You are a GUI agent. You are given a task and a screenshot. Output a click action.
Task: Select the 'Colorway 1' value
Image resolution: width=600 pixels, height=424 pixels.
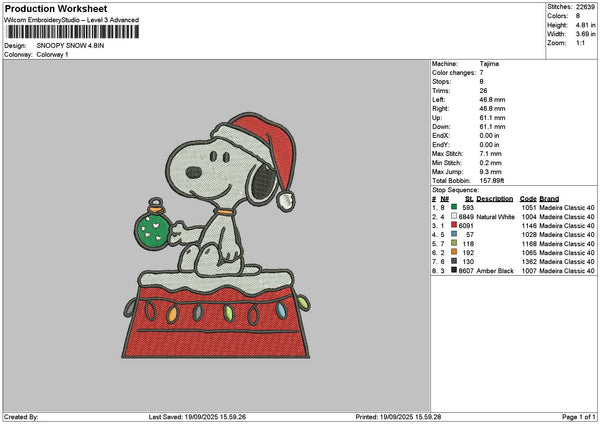pyautogui.click(x=52, y=55)
